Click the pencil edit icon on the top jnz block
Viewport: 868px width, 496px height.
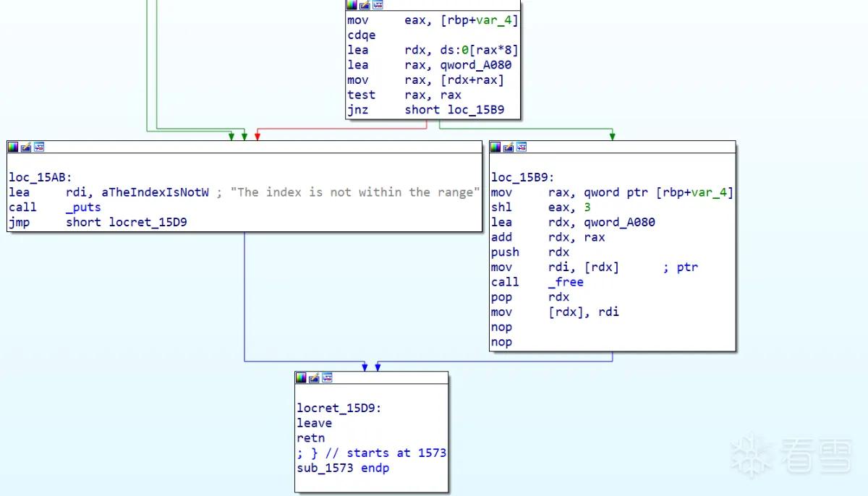365,5
